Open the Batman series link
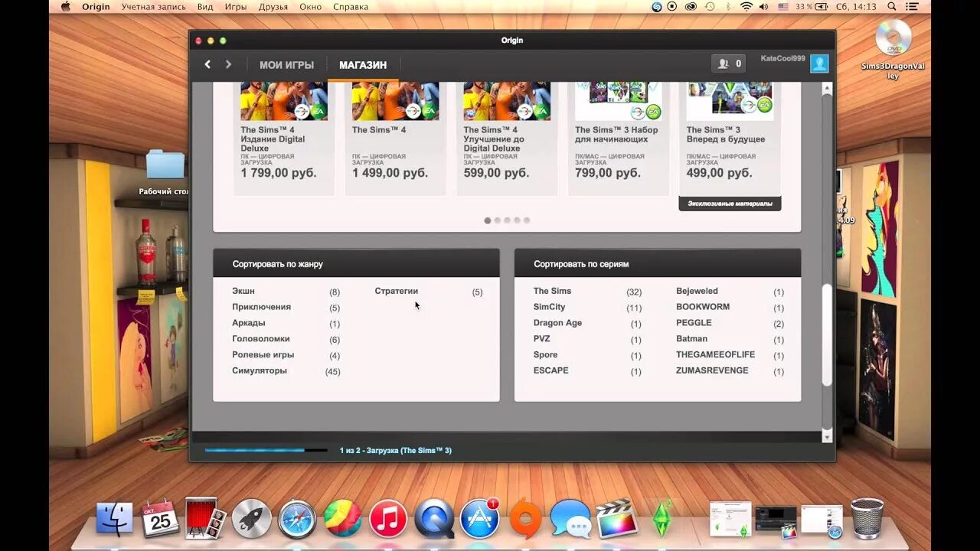This screenshot has width=980, height=551. click(691, 339)
